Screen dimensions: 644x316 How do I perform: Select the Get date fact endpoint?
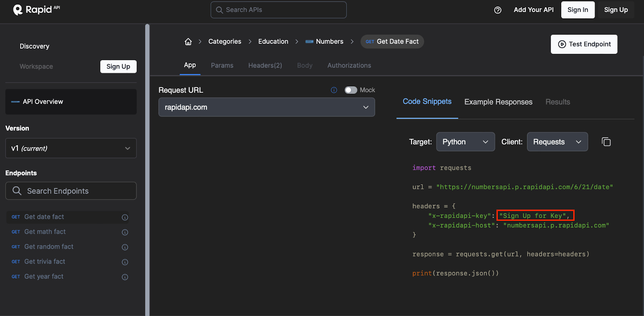tap(68, 217)
